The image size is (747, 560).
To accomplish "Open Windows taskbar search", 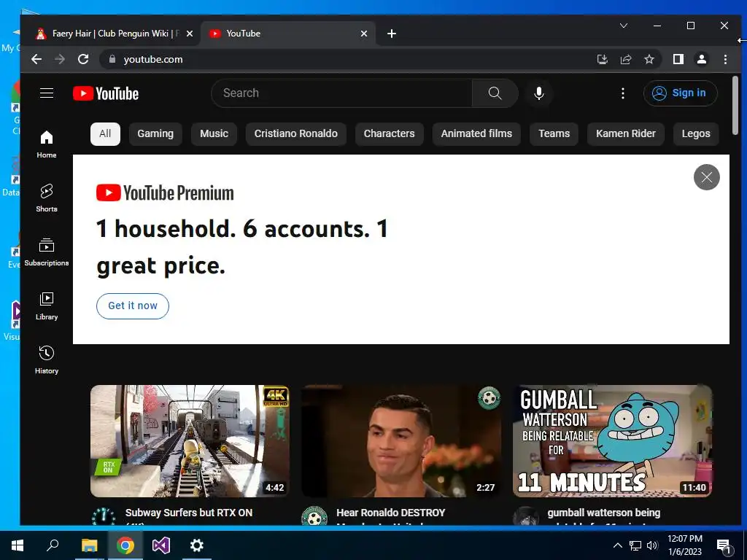I will (x=53, y=545).
